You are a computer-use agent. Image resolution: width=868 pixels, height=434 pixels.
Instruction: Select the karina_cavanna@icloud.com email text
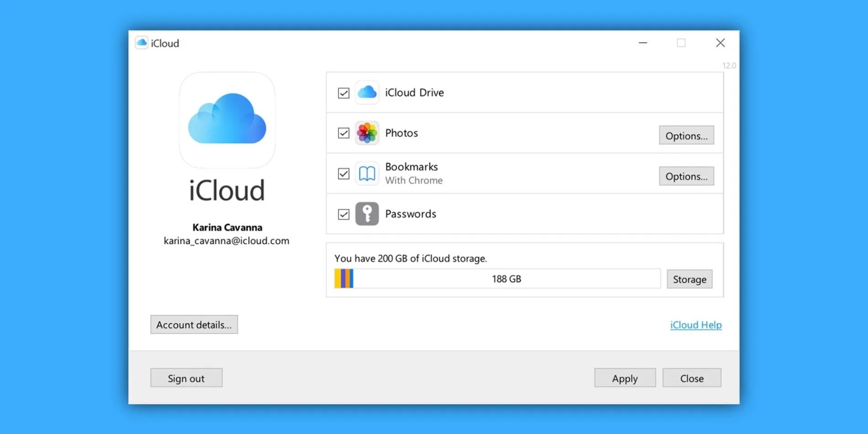coord(227,241)
